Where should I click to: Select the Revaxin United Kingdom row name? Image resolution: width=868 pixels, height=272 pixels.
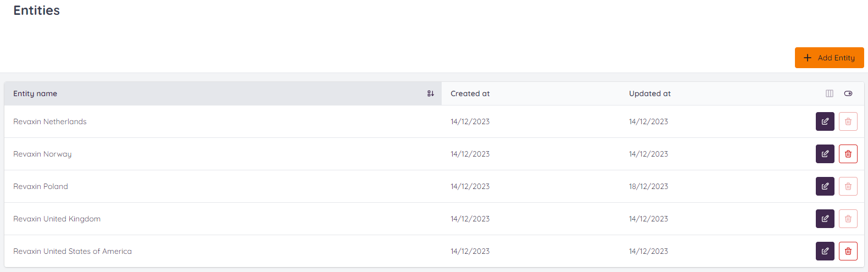pos(57,219)
